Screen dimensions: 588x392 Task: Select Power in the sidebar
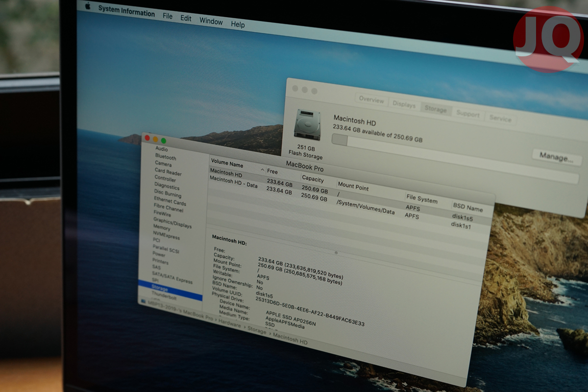pyautogui.click(x=159, y=255)
